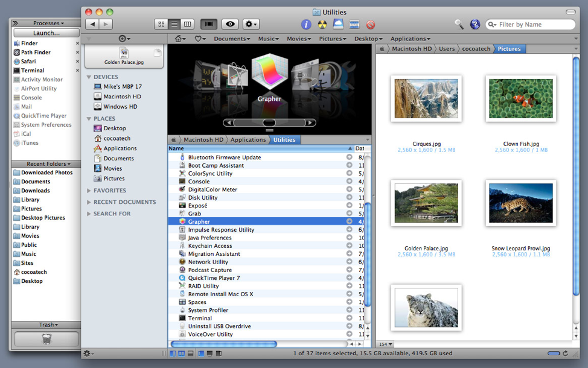588x368 pixels.
Task: Expand the FAVORITES sidebar section
Action: (x=89, y=191)
